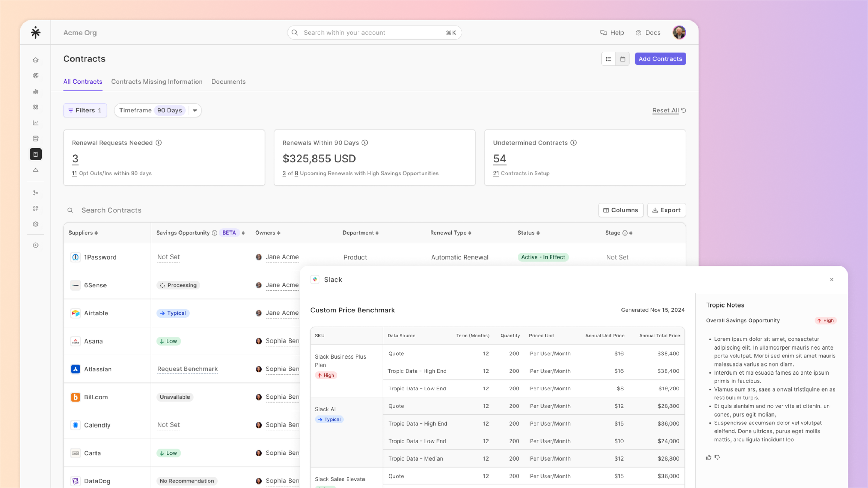The height and width of the screenshot is (488, 868).
Task: Click Reset All filters link
Action: [x=669, y=110]
